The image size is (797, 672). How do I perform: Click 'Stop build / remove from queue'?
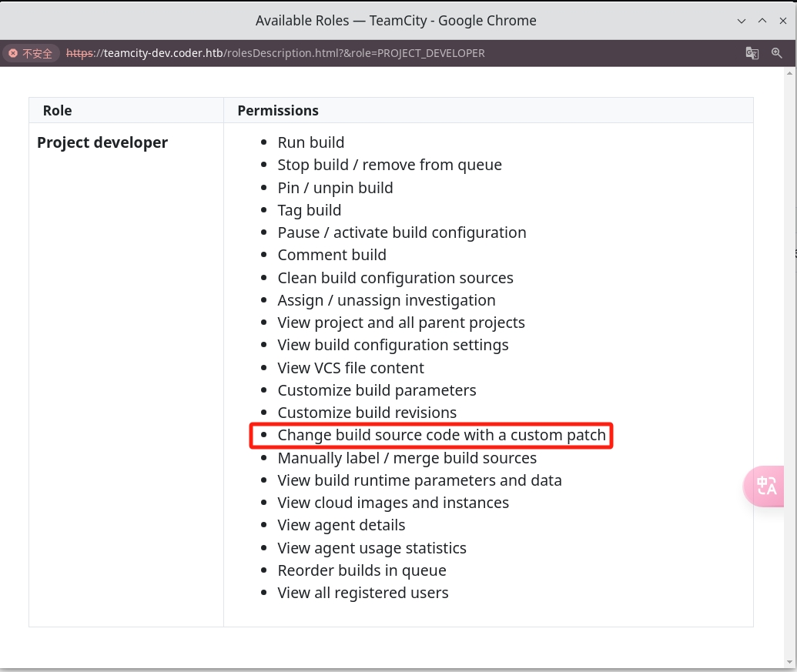tap(390, 165)
